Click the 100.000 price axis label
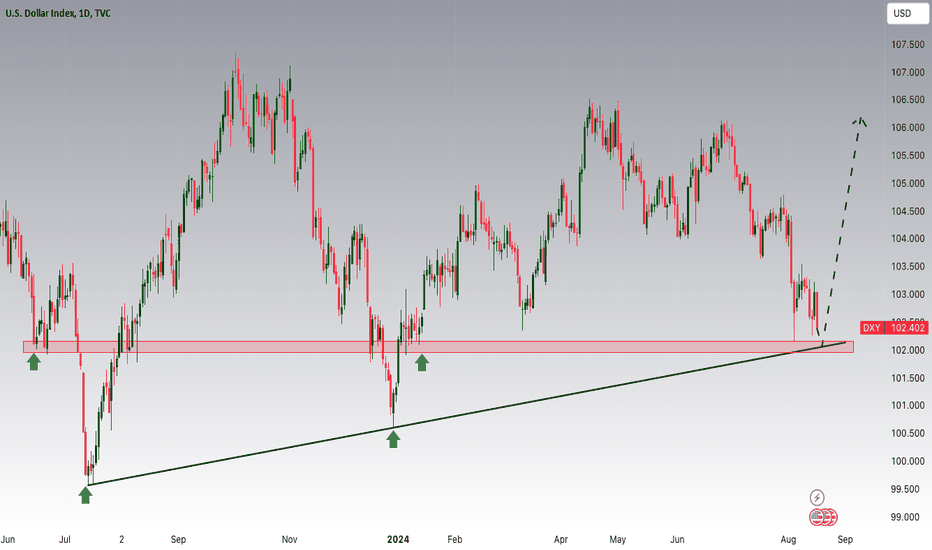Screen dimensions: 932x550 coord(908,461)
